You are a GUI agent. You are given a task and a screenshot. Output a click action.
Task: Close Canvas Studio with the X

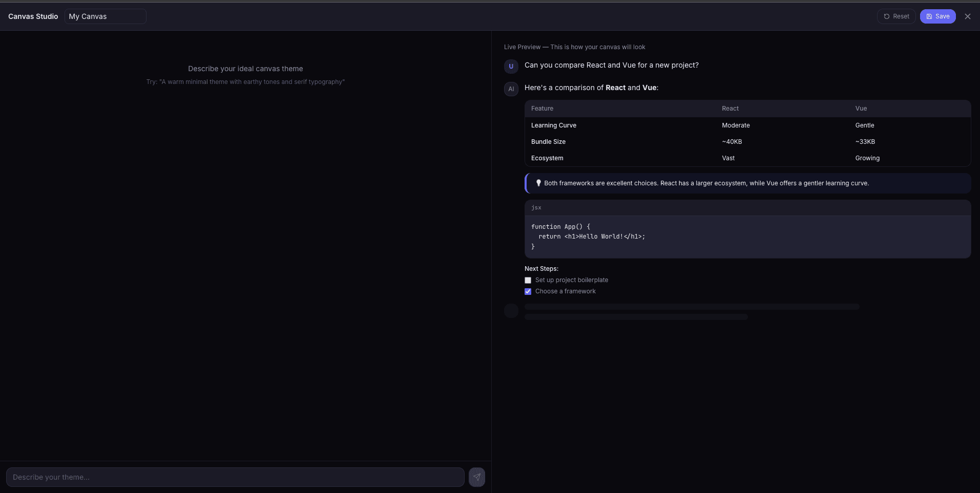click(967, 16)
